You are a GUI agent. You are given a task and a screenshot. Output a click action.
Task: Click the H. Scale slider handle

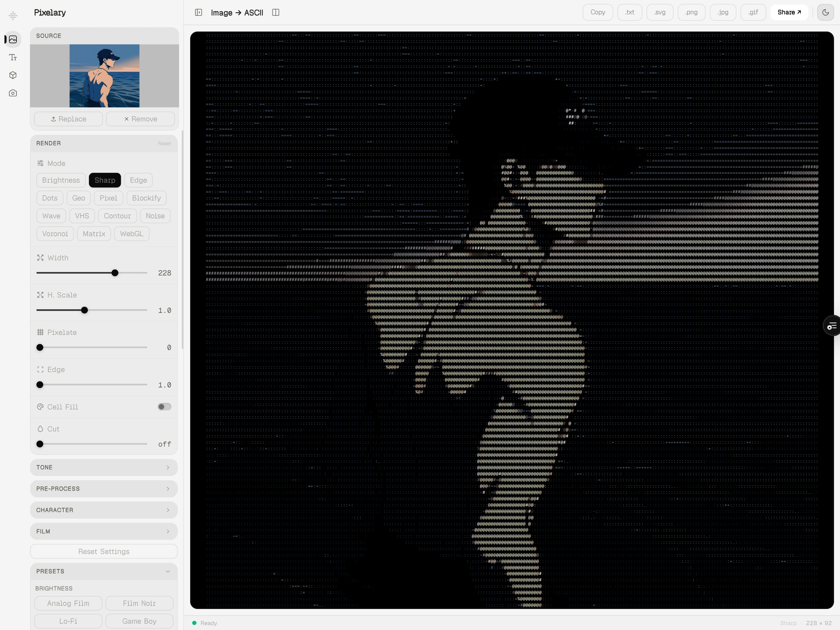point(85,310)
